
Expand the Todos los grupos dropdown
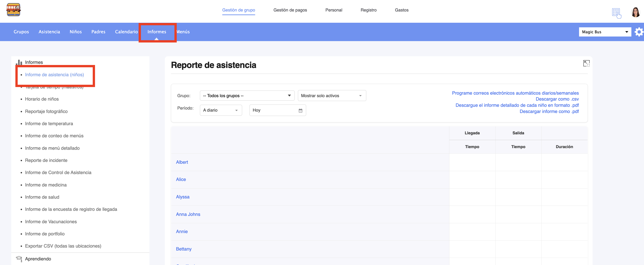247,96
